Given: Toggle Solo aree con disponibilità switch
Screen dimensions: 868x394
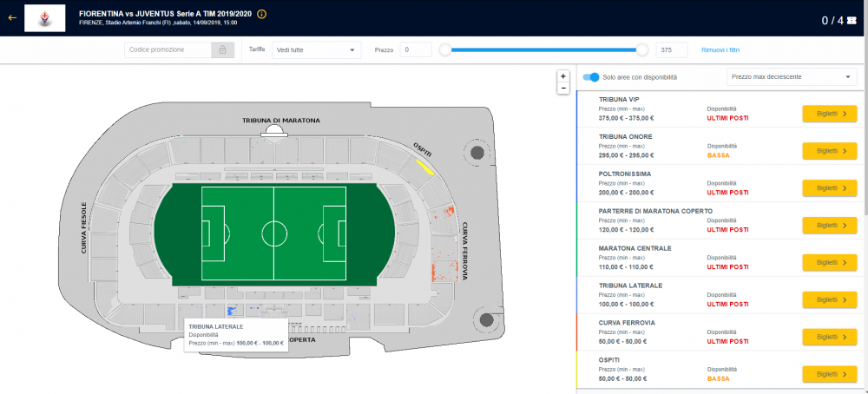Looking at the screenshot, I should pyautogui.click(x=591, y=77).
